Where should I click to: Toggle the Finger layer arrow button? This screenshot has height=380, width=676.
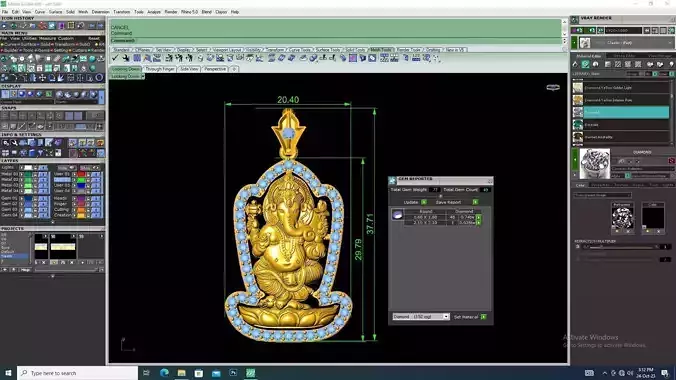click(74, 204)
